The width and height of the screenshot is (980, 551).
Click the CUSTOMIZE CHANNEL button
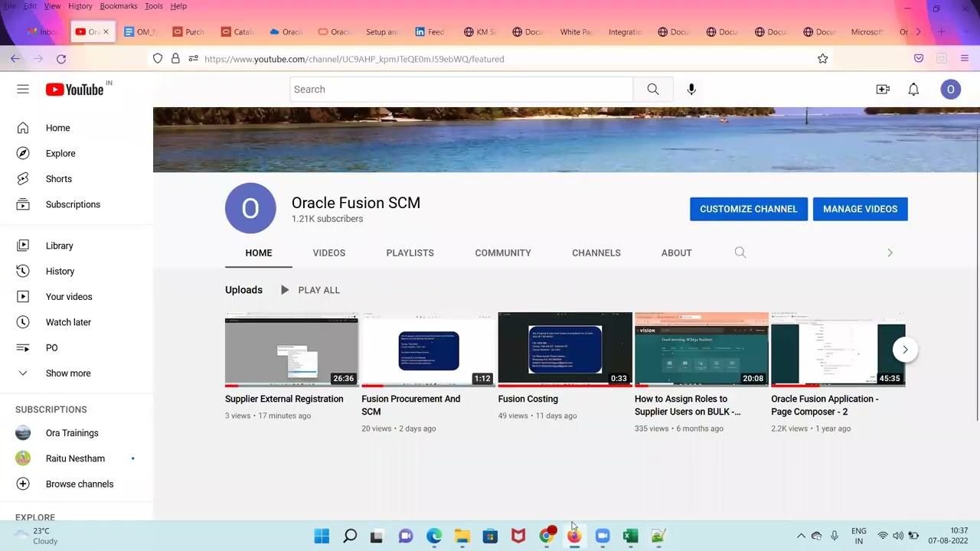749,209
